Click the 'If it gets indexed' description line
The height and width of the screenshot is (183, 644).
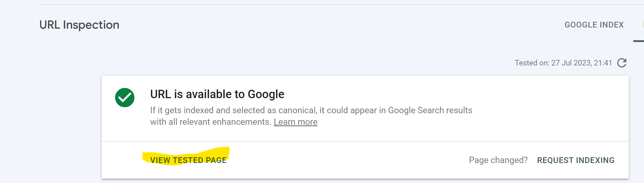pyautogui.click(x=311, y=110)
